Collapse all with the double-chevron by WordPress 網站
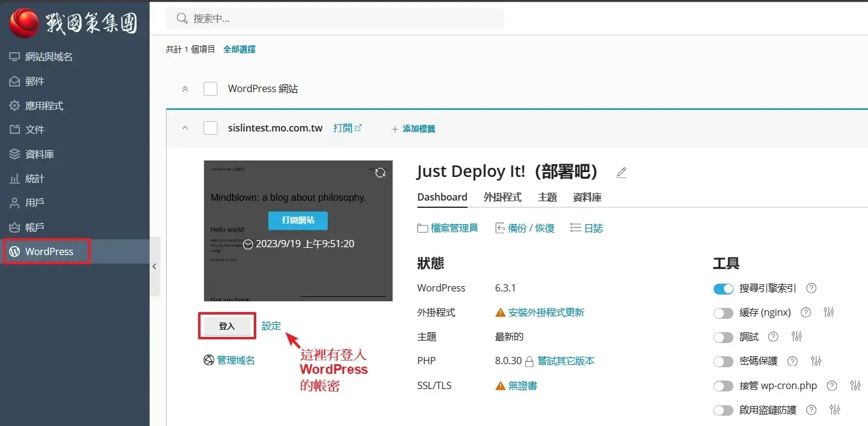The image size is (868, 426). [185, 89]
